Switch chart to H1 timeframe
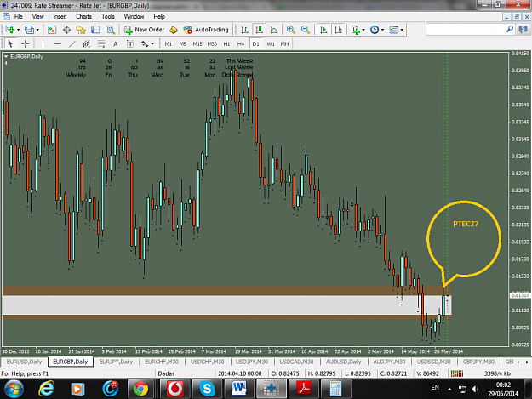Screen dimensions: 532x399 click(x=226, y=43)
